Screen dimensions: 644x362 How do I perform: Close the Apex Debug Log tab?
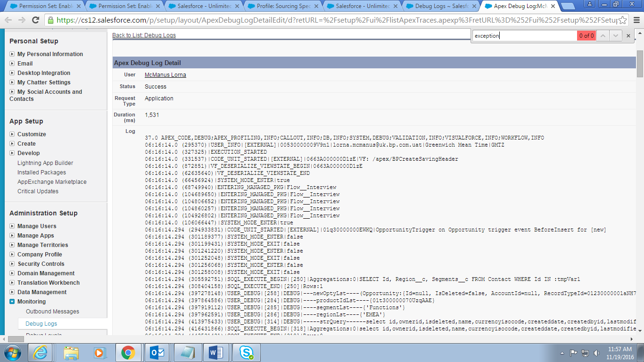click(x=553, y=6)
